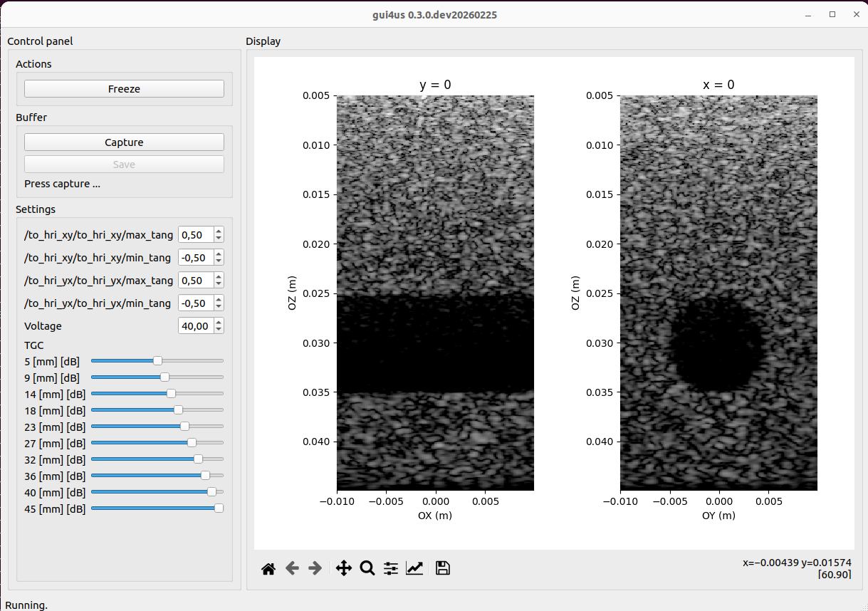The width and height of the screenshot is (868, 611).
Task: Click the to_hri_xy min_tang input field
Action: (x=194, y=258)
